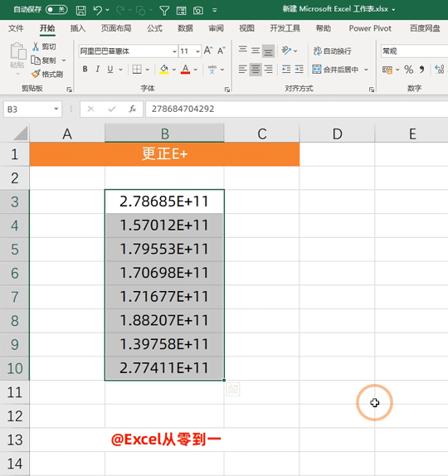Decrease font size with smaller A icon
Screen dimensions: 448x476
222,51
